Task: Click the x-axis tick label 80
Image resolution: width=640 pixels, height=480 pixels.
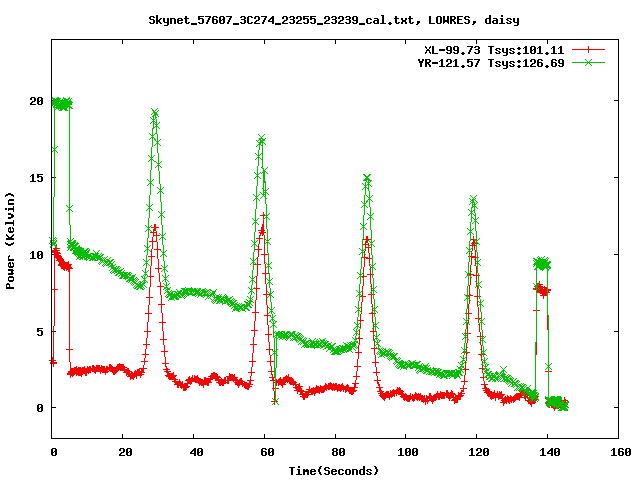Action: (x=335, y=453)
